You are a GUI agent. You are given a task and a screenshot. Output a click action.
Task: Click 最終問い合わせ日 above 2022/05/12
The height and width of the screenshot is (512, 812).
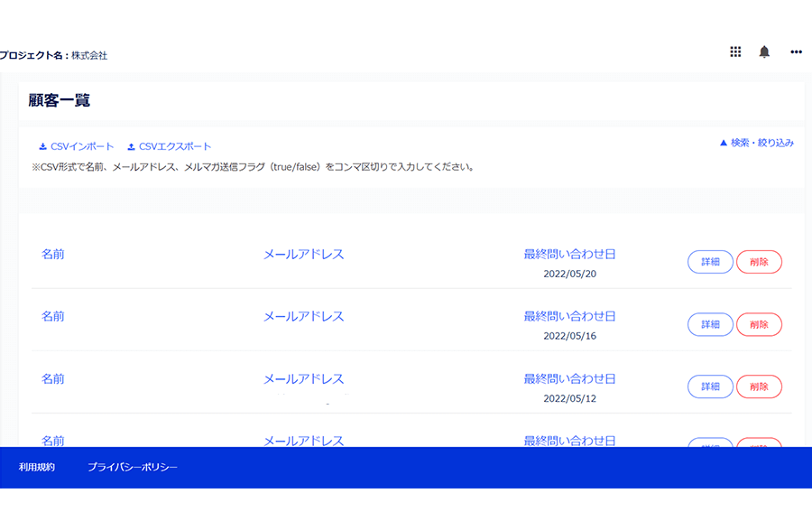569,379
